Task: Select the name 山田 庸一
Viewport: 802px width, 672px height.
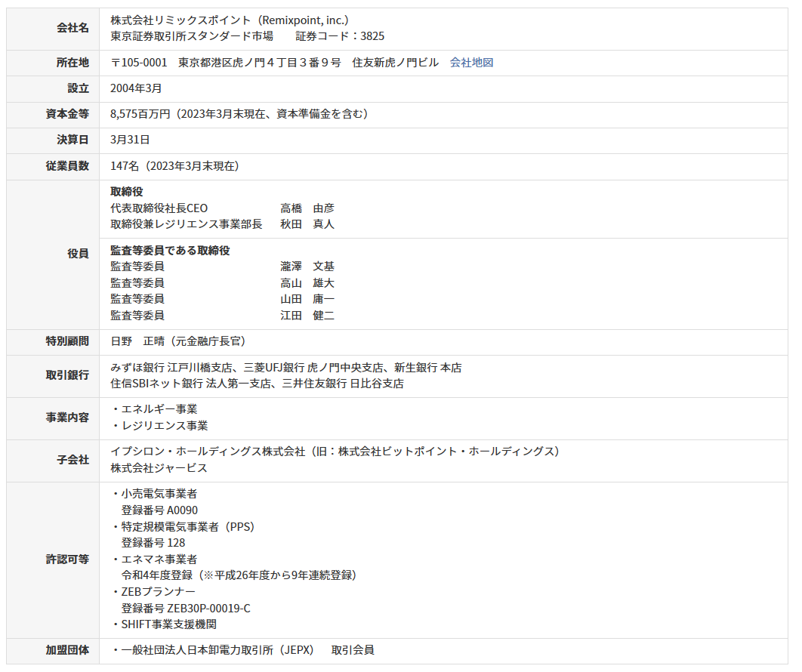Action: 307,299
